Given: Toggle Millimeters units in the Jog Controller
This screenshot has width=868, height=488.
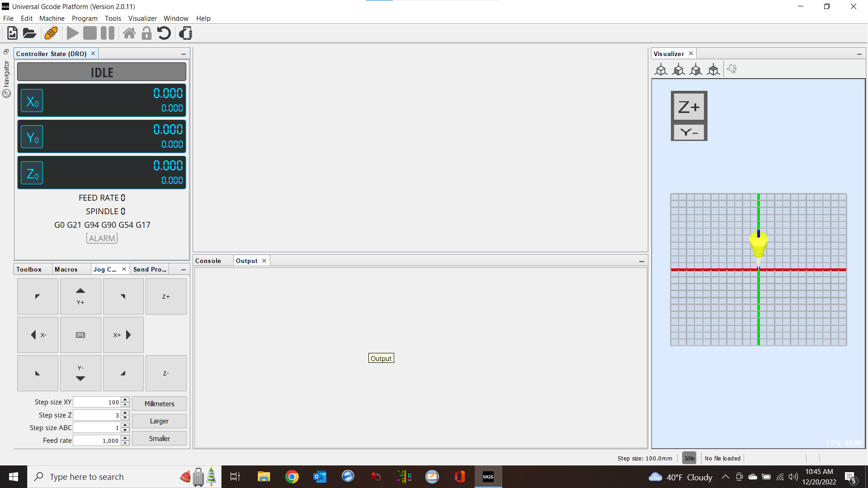Looking at the screenshot, I should tap(159, 404).
